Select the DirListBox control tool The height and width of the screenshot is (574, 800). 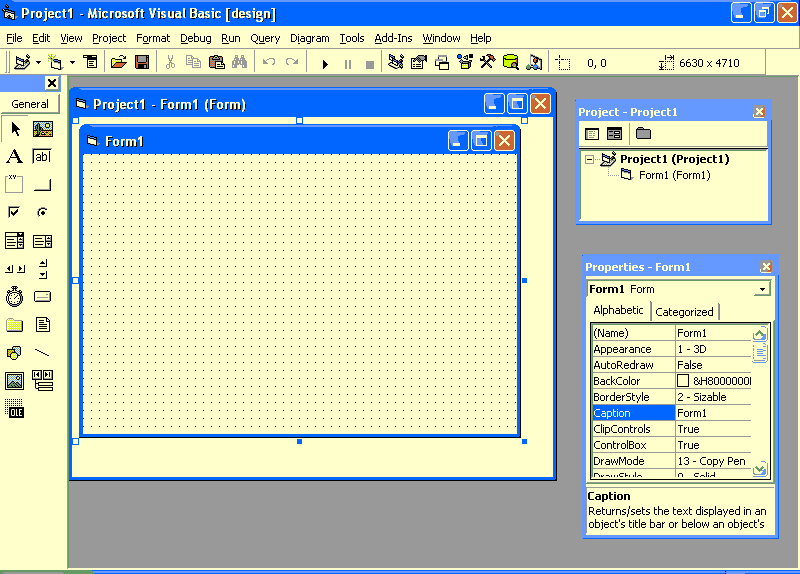coord(15,325)
